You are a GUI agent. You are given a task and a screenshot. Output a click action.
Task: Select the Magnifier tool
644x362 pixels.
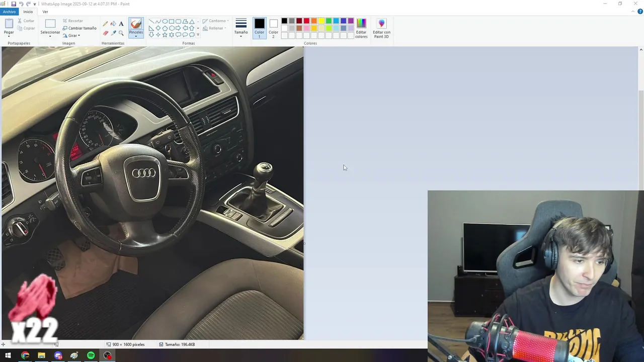[121, 33]
